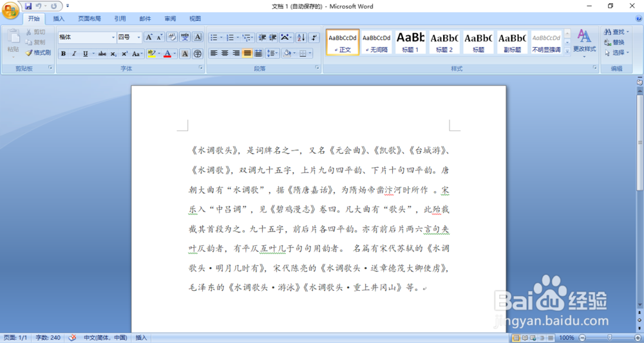Viewport: 644px width, 343px height.
Task: Switch to full screen reading view
Action: click(x=525, y=338)
